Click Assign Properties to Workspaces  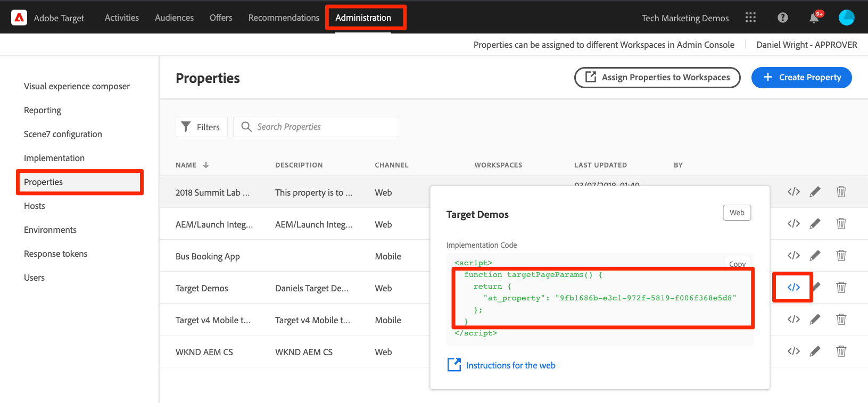point(657,78)
